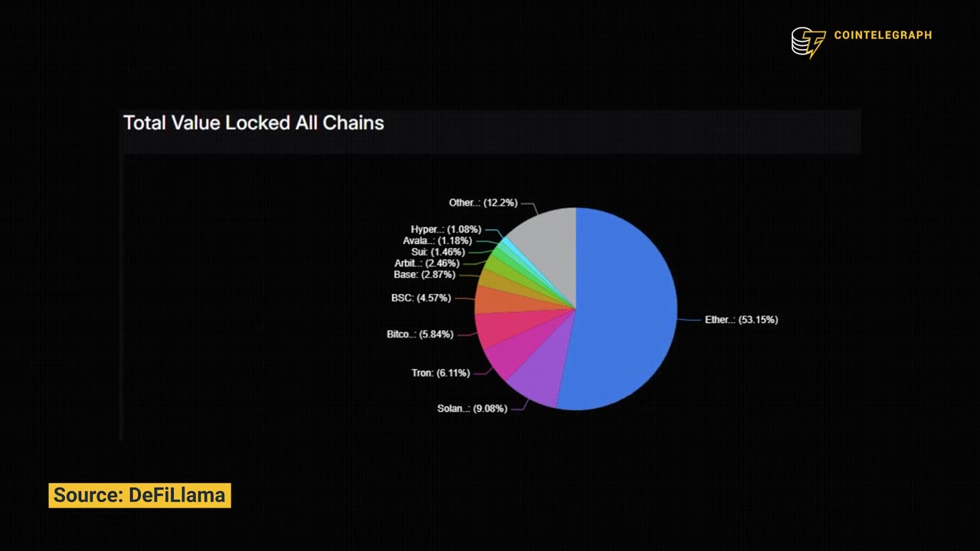Screen dimensions: 980x551
Task: Click the Tron: (6.11%) label
Action: coord(440,373)
